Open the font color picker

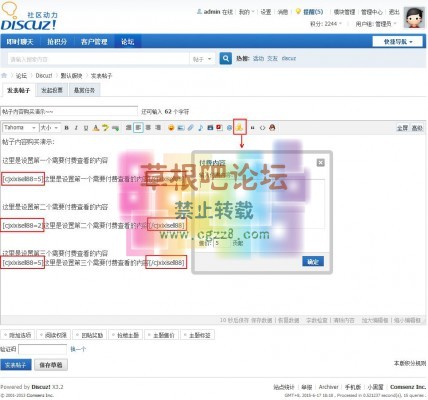[x=96, y=128]
